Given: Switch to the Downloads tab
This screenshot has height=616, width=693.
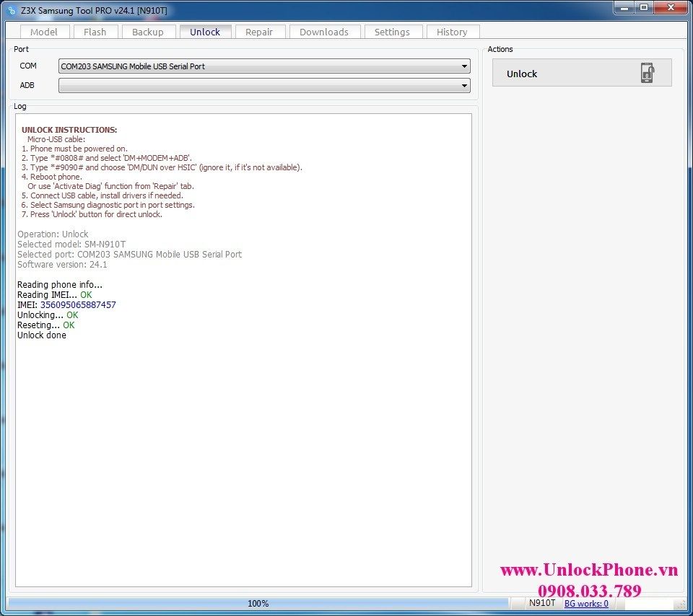Looking at the screenshot, I should pos(323,32).
